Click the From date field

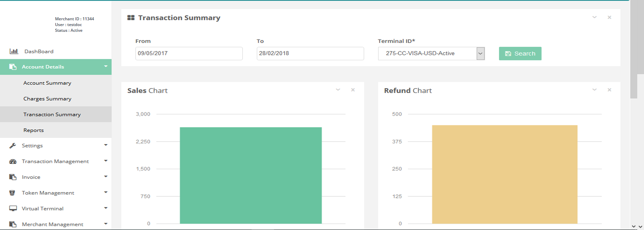coord(189,53)
